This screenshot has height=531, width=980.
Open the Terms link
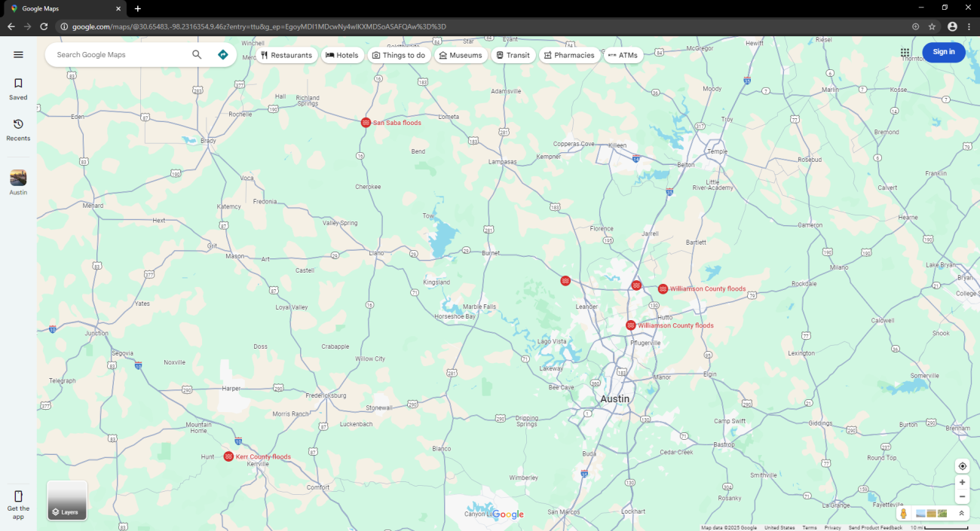tap(810, 528)
